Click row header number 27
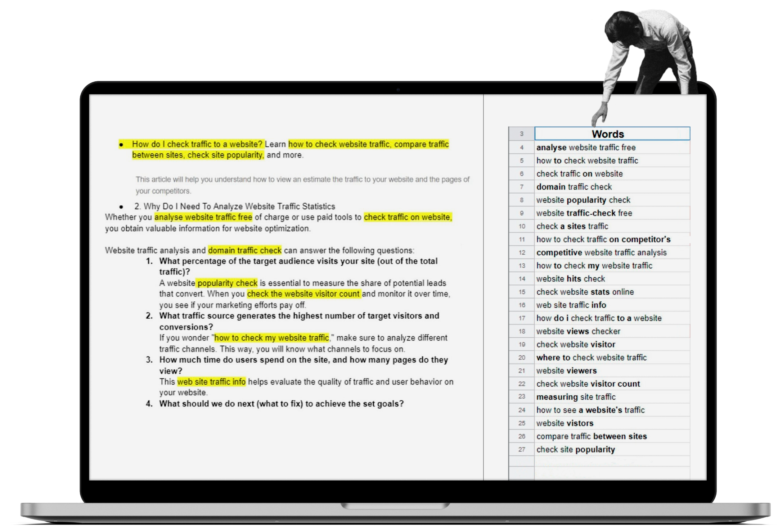Screen dimensions: 778x532 [522, 450]
